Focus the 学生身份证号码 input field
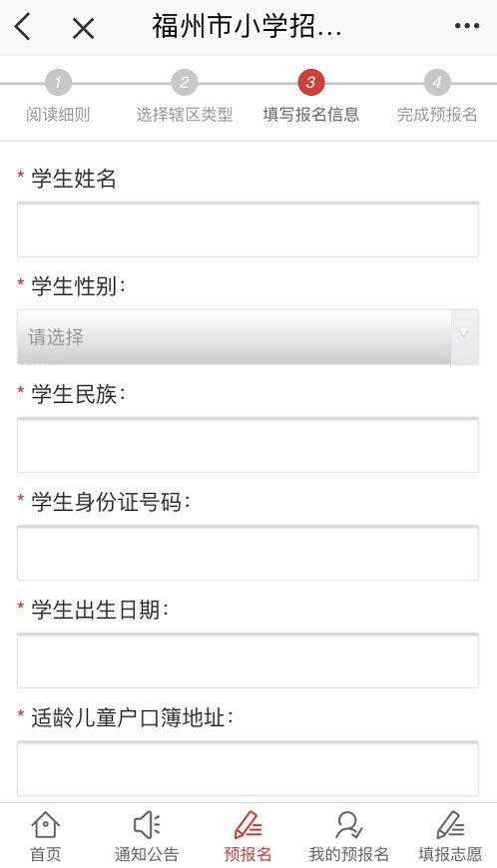 click(x=248, y=553)
